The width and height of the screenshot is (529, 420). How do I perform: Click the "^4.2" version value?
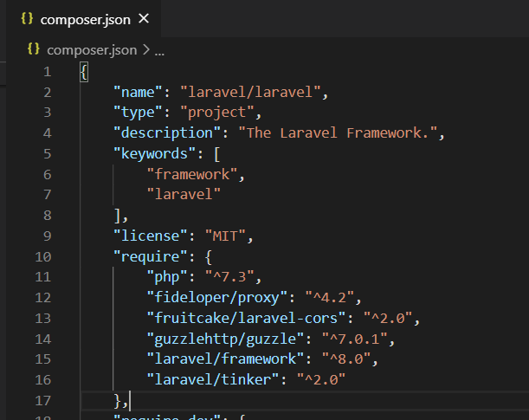pos(329,298)
